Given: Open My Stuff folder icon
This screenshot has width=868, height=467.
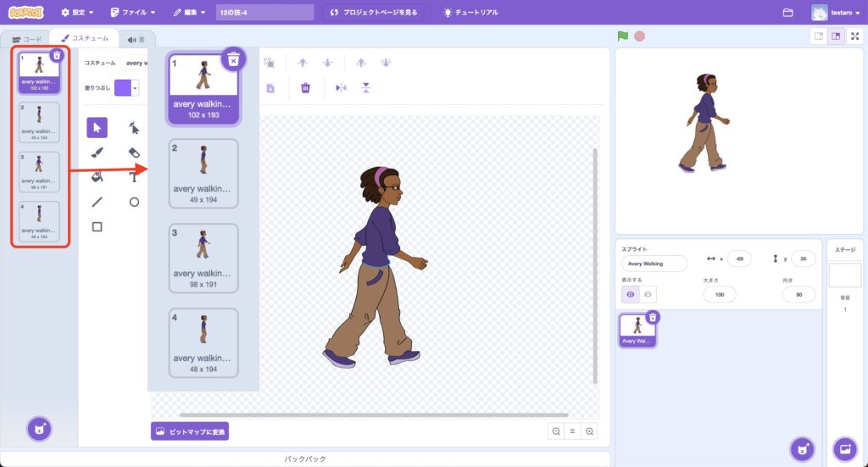Looking at the screenshot, I should click(x=787, y=12).
